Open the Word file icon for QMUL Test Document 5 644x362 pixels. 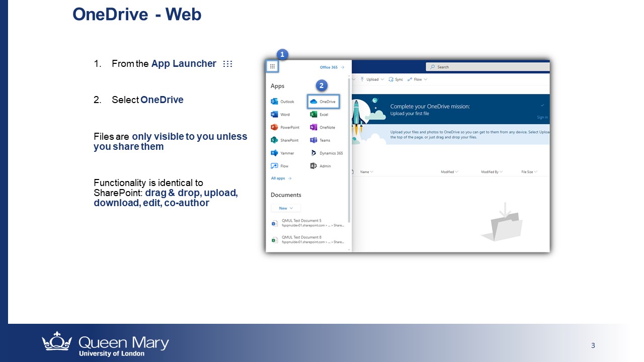click(274, 223)
